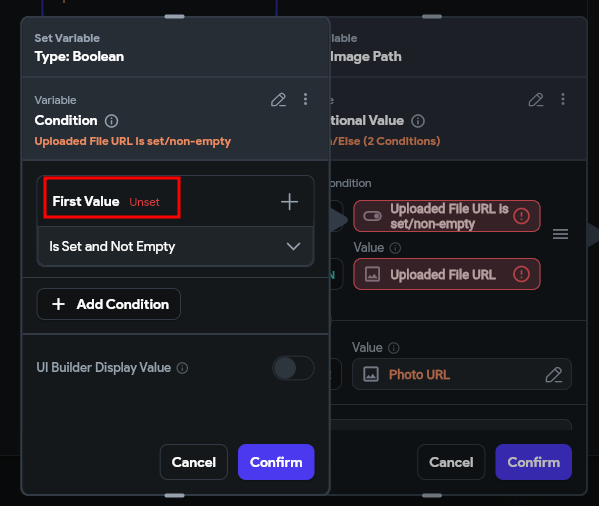599x506 pixels.
Task: Click the info icon beside UI Builder Display Value
Action: pos(182,368)
